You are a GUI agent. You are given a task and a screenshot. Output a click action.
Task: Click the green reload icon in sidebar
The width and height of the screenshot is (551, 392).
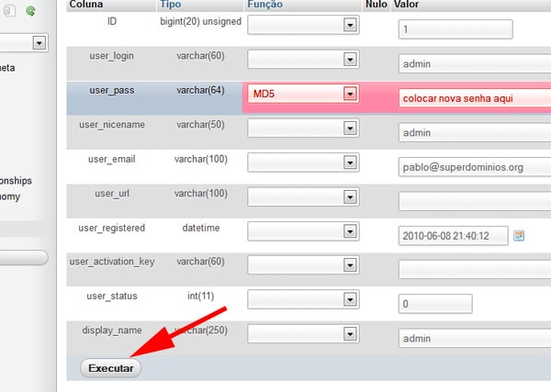31,11
